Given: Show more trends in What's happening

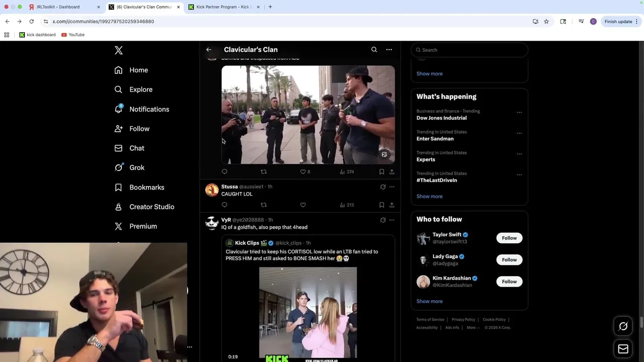Looking at the screenshot, I should coord(429,196).
